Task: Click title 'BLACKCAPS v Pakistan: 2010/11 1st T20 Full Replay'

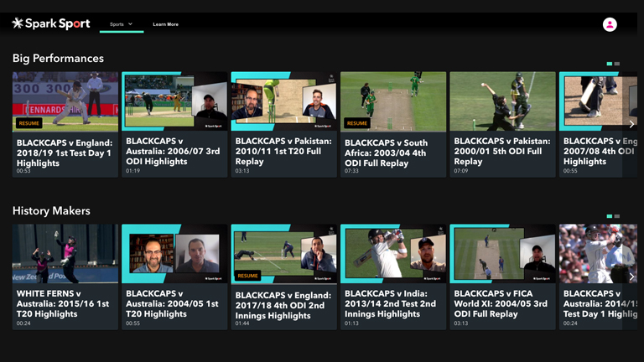Action: click(x=283, y=151)
